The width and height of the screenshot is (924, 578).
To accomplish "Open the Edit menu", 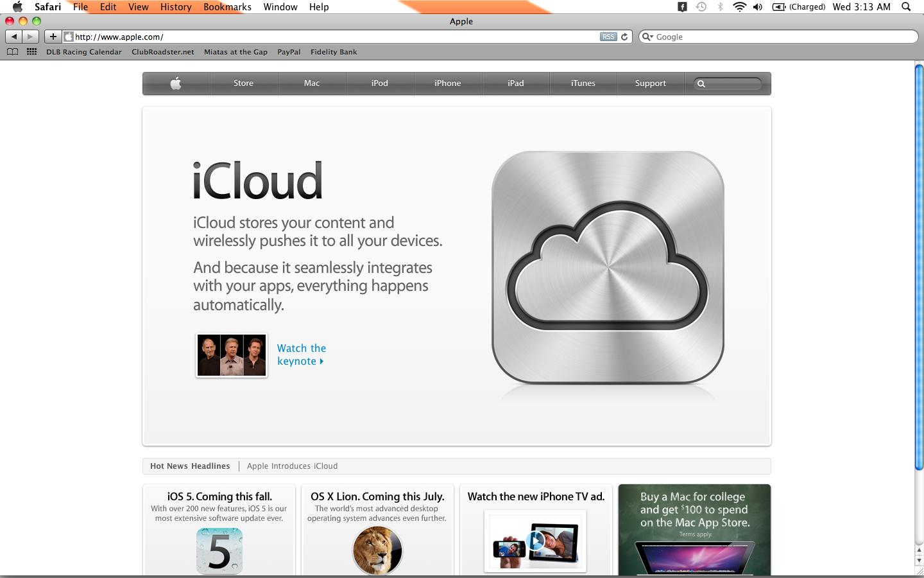I will 108,6.
